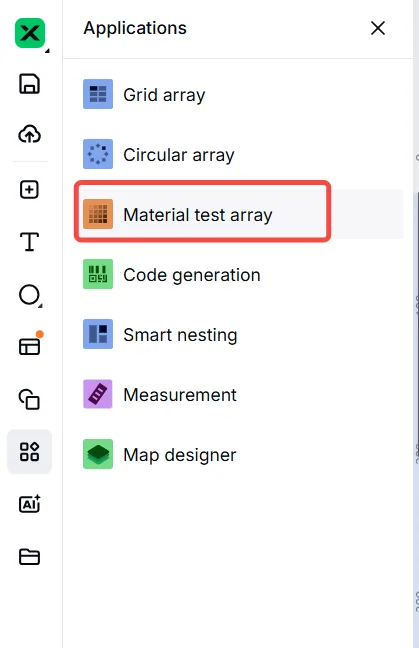Open the insert image plus icon
The width and height of the screenshot is (419, 648).
[x=29, y=190]
